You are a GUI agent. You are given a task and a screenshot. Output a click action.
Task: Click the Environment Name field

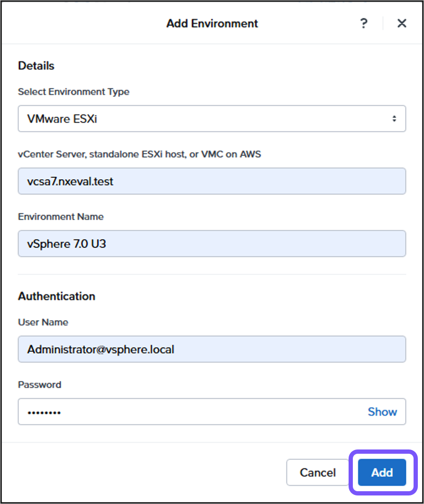pyautogui.click(x=212, y=244)
